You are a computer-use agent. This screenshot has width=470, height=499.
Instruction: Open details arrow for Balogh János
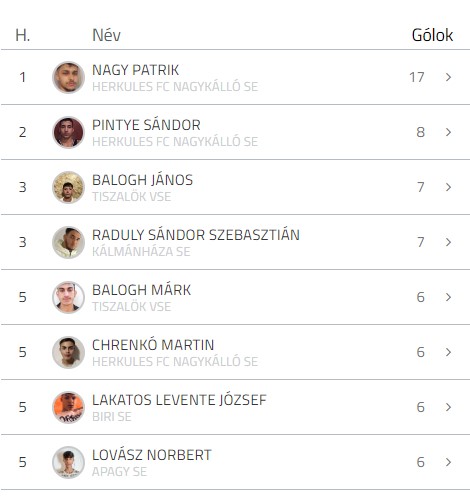coord(448,187)
